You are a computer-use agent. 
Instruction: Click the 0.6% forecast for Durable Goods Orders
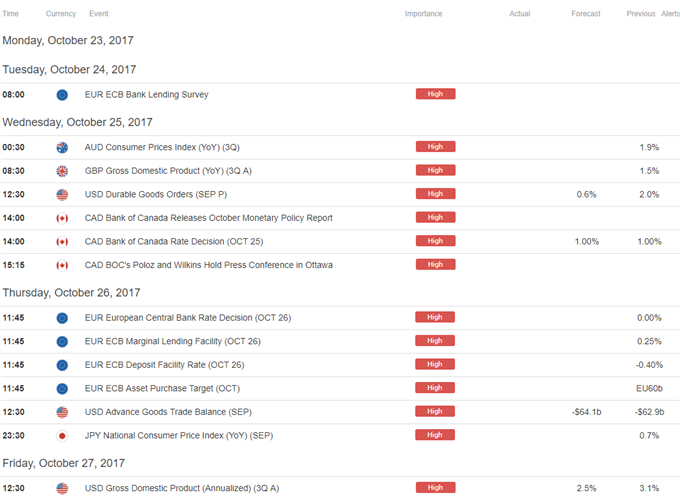[x=586, y=194]
